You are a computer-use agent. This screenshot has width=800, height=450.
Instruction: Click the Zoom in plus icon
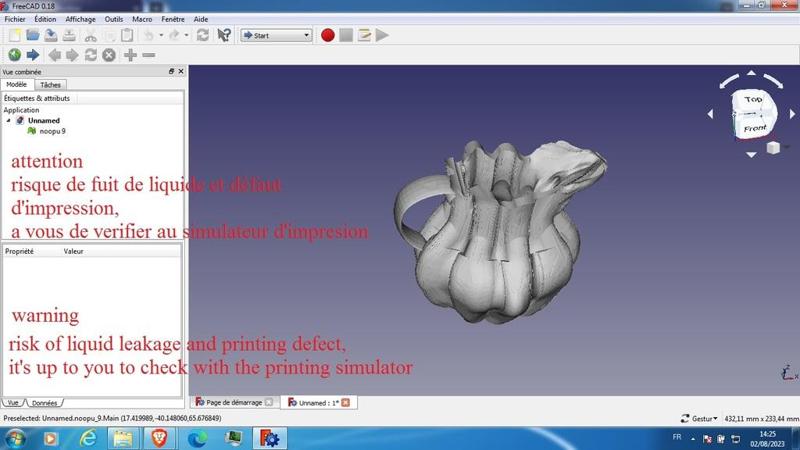tap(131, 55)
